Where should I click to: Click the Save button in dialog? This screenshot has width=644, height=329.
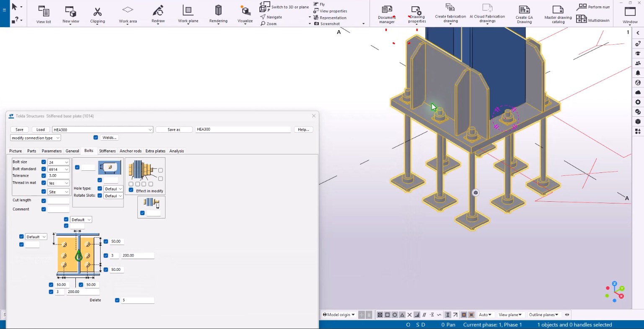[19, 130]
